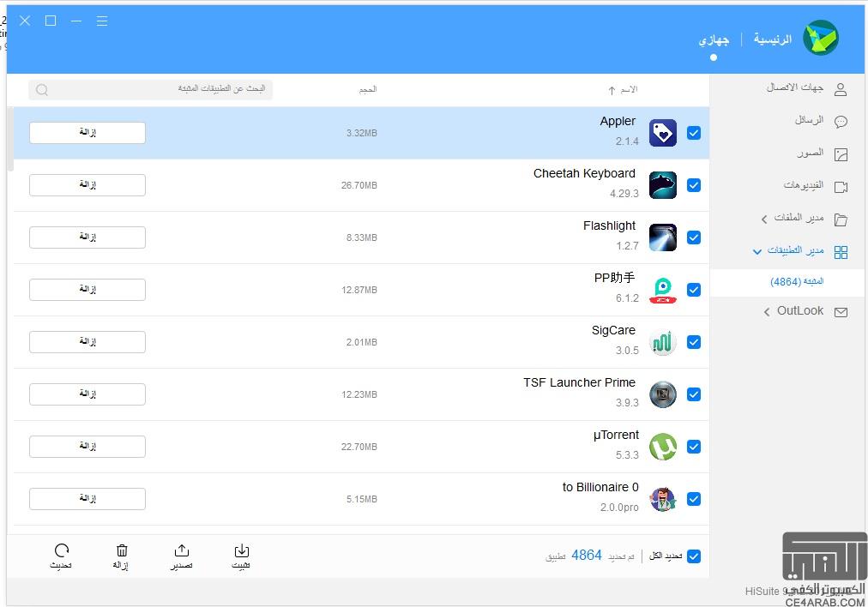Image resolution: width=868 pixels, height=607 pixels.
Task: Click the Outlook envelope icon
Action: click(841, 312)
